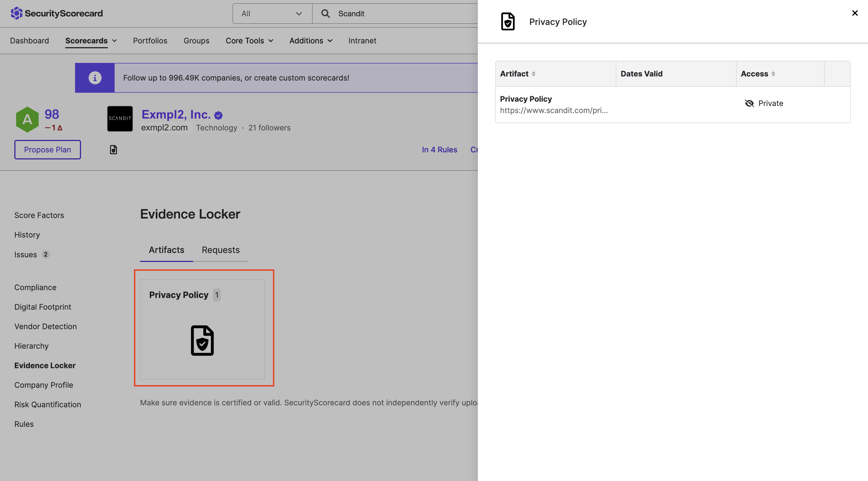Image resolution: width=868 pixels, height=481 pixels.
Task: Go to Compliance in sidebar
Action: tap(35, 287)
